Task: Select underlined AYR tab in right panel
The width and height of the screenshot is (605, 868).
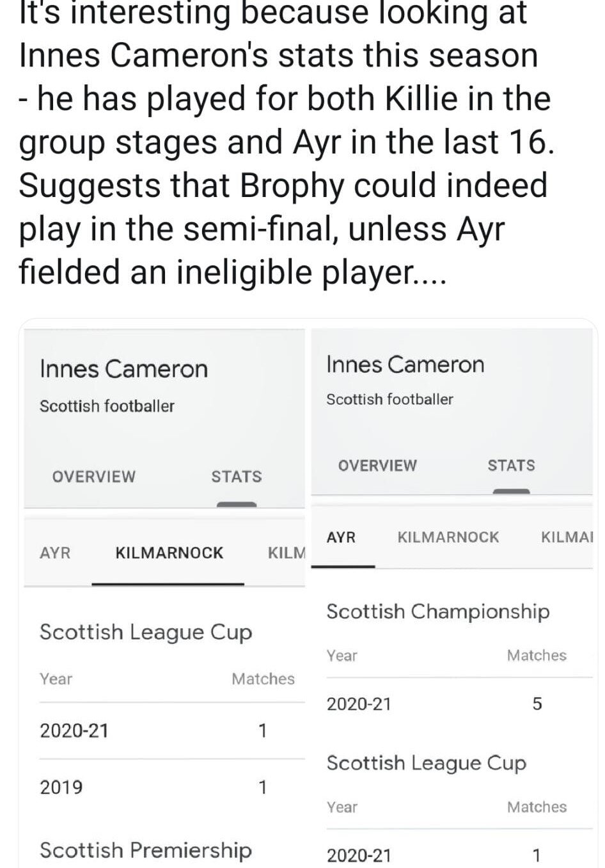Action: (341, 537)
